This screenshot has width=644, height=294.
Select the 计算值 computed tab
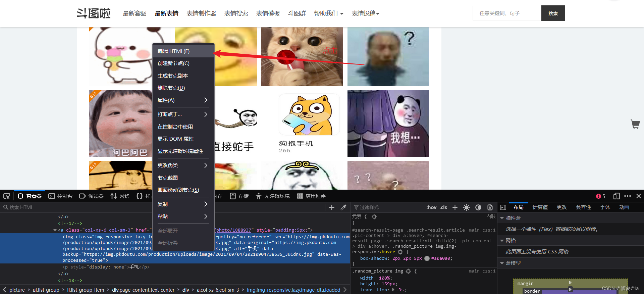click(x=540, y=207)
